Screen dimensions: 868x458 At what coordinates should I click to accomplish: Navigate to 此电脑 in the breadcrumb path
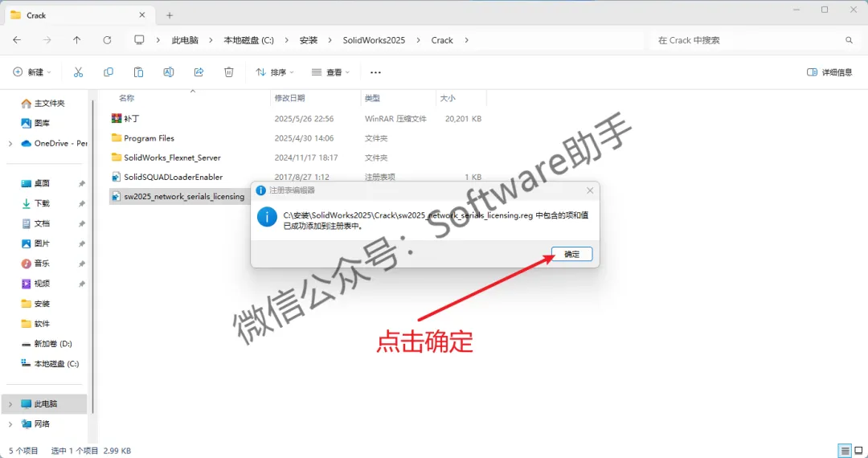[185, 40]
